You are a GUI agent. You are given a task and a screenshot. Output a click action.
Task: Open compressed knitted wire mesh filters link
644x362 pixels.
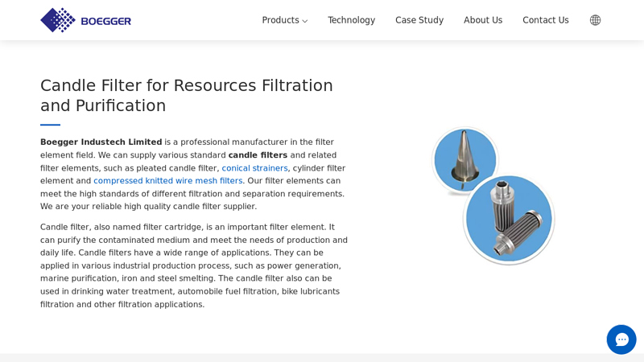click(x=167, y=181)
